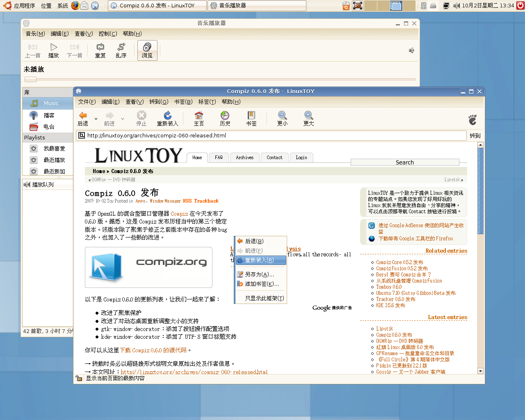The image size is (525, 420).
Task: Open the Contact tab on LinuxTOY page
Action: point(274,157)
